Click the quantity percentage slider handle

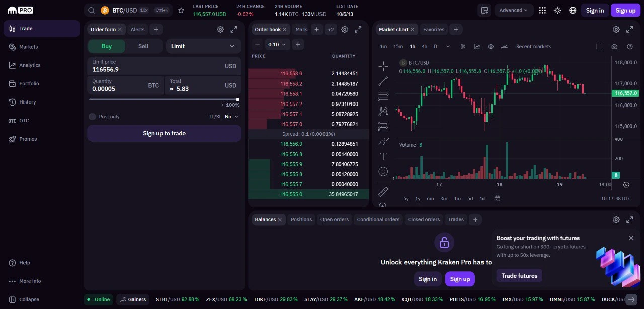[237, 99]
